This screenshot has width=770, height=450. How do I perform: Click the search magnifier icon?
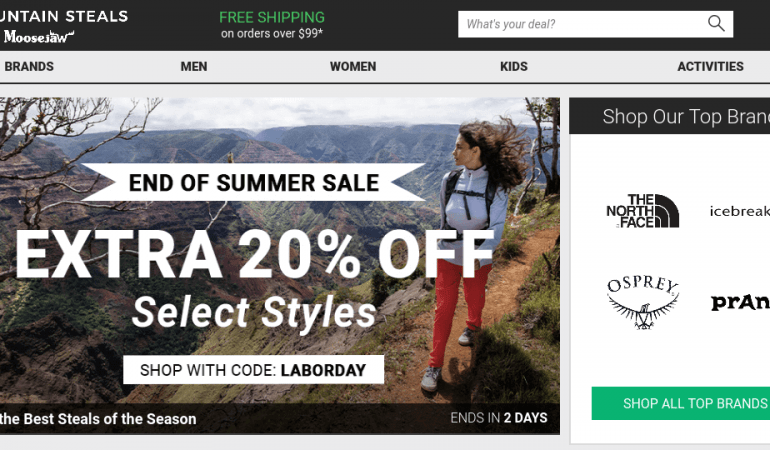click(716, 23)
